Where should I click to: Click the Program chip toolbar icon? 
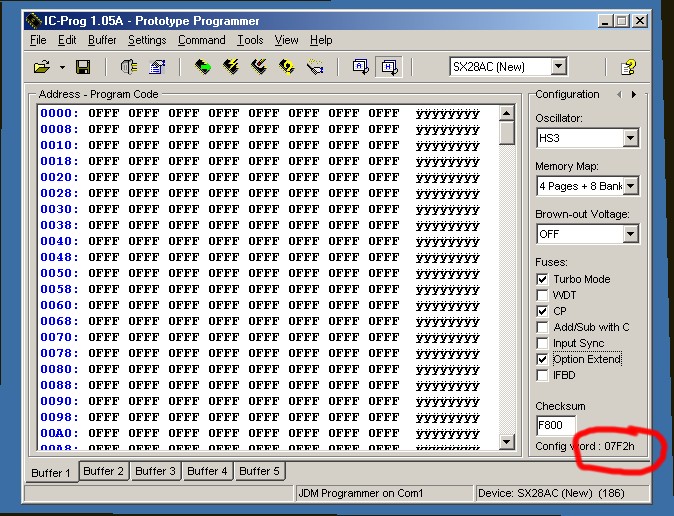231,67
